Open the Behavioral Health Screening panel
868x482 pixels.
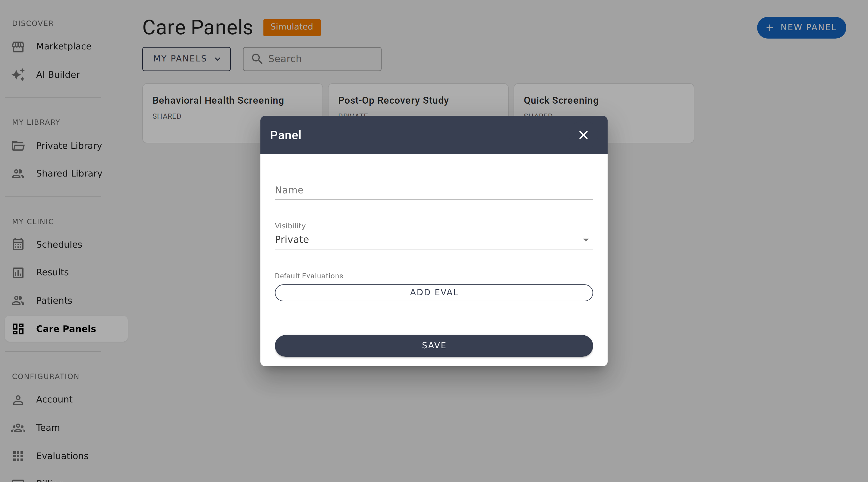pos(218,100)
